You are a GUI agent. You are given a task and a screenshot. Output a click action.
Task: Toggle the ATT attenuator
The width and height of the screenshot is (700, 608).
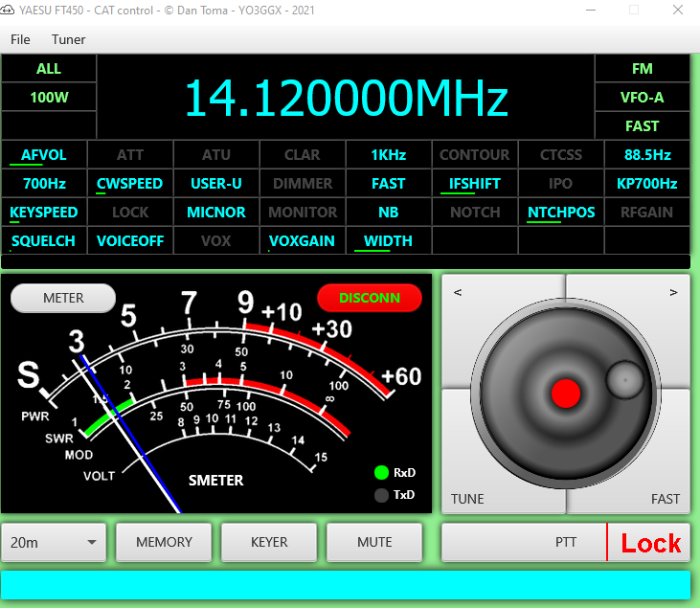click(x=130, y=155)
